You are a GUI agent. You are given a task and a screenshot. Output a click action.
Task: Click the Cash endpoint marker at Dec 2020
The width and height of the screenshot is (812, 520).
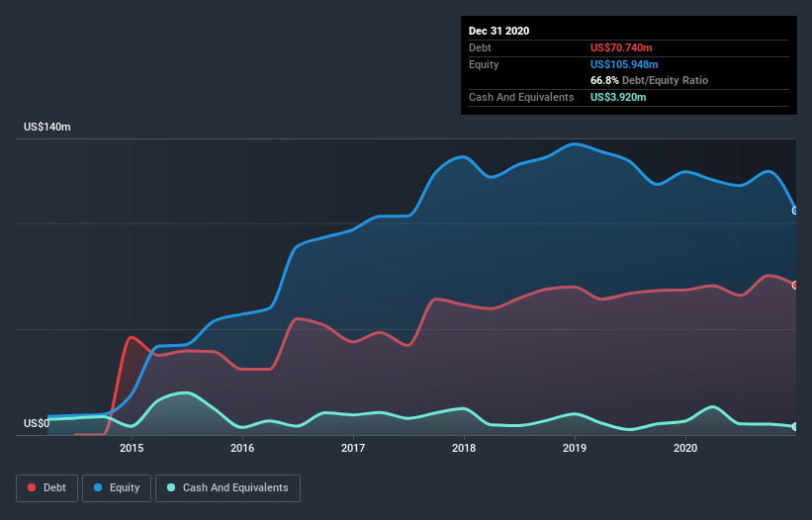(795, 427)
